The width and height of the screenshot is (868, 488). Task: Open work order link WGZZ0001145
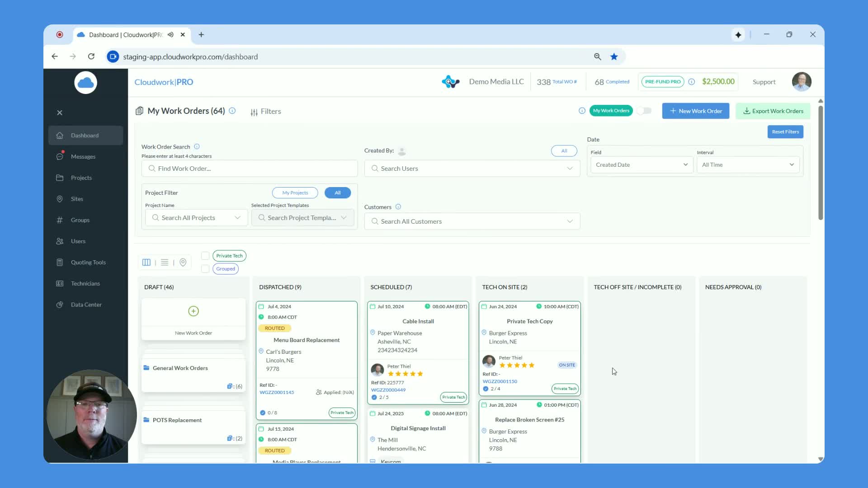(277, 393)
